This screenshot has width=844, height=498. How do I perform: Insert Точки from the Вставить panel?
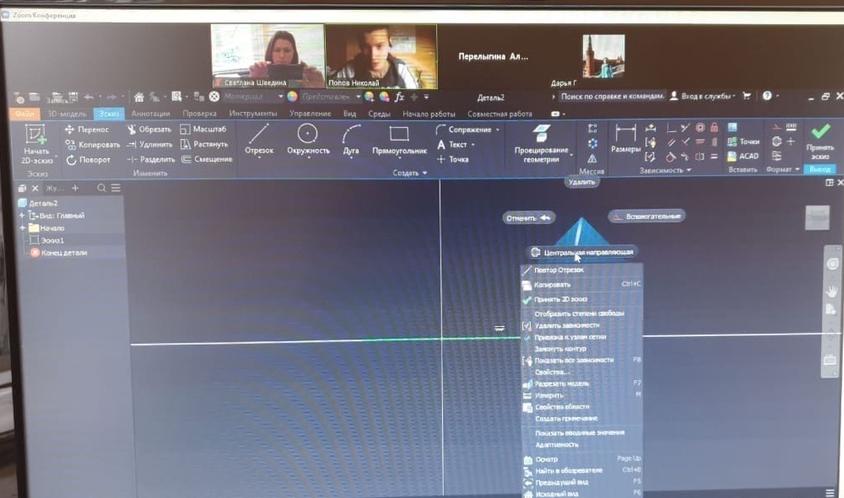tap(743, 142)
